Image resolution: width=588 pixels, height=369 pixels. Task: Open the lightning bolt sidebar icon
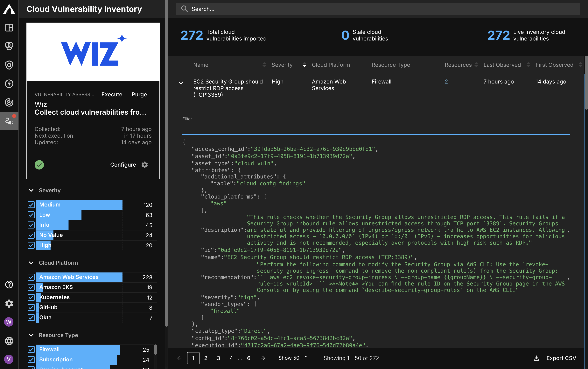tap(9, 84)
